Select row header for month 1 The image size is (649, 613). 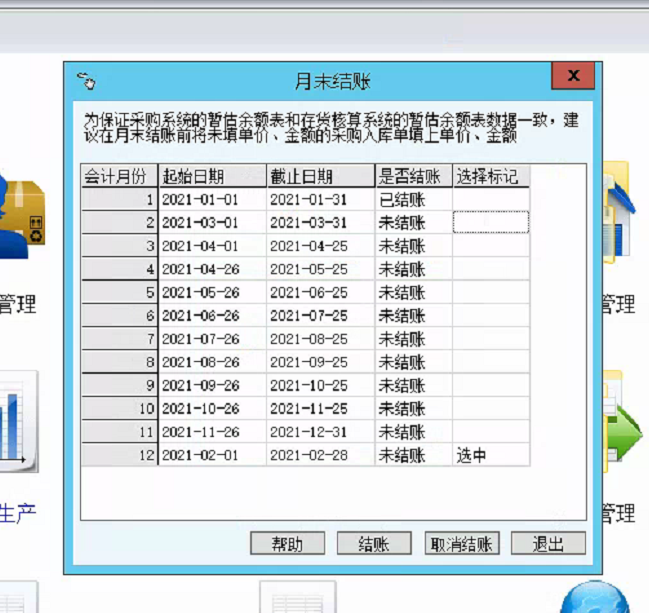click(119, 200)
